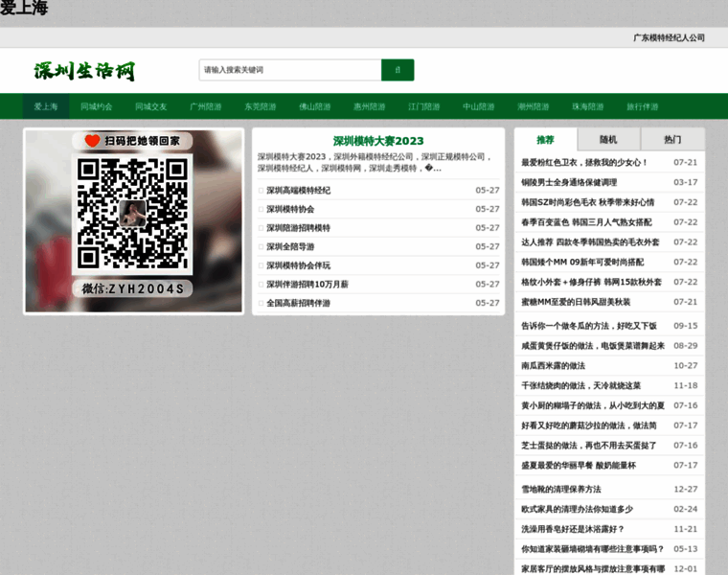728x575 pixels.
Task: Open 旅行伴游 navigation item
Action: (x=643, y=106)
